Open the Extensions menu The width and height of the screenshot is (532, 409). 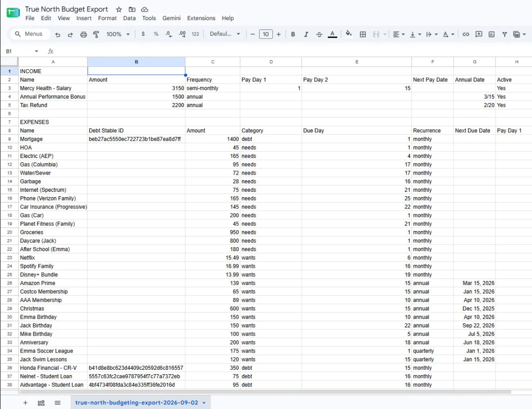click(201, 18)
